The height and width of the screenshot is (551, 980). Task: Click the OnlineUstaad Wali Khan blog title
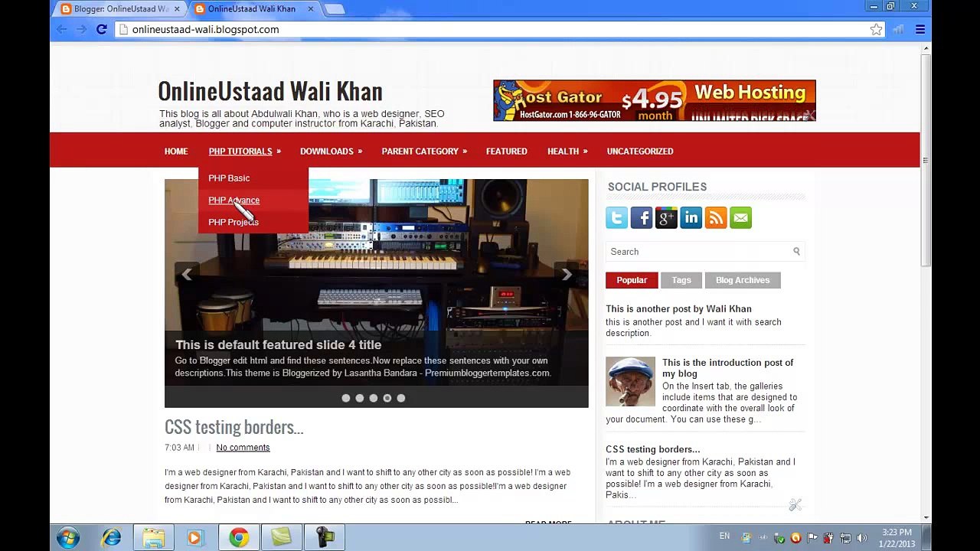pyautogui.click(x=270, y=91)
